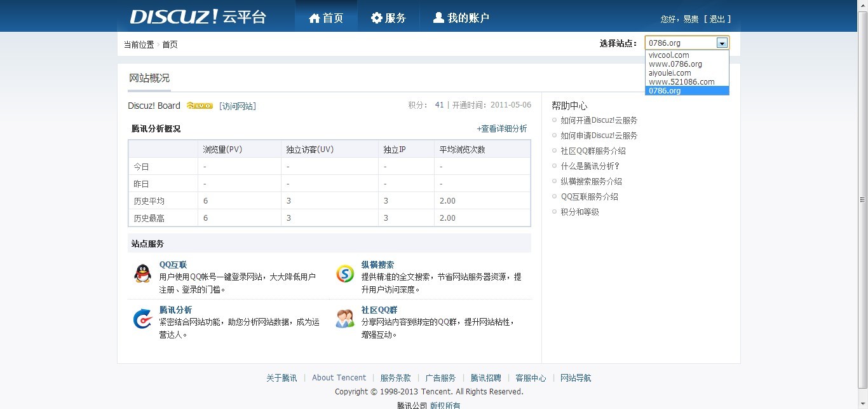Click the site selector dropdown arrow
The height and width of the screenshot is (409, 868).
tap(722, 43)
